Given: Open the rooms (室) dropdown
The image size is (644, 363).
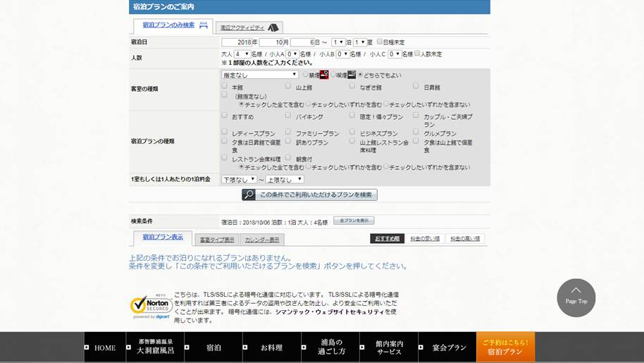Looking at the screenshot, I should [360, 42].
